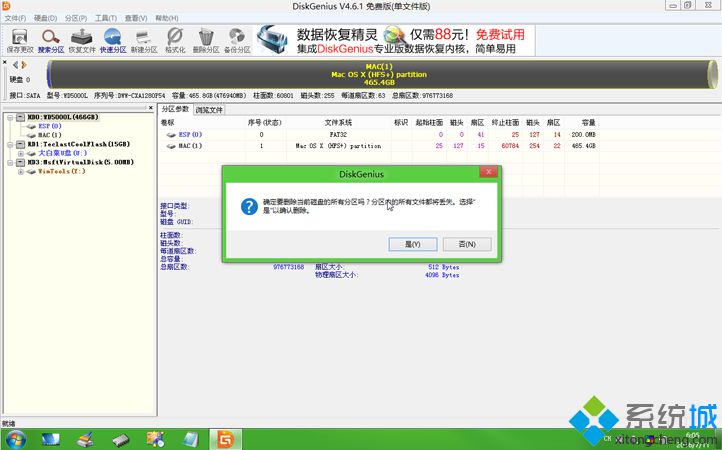Click the Delete Partition (删除分区) trash icon
This screenshot has width=722, height=450.
[x=206, y=41]
